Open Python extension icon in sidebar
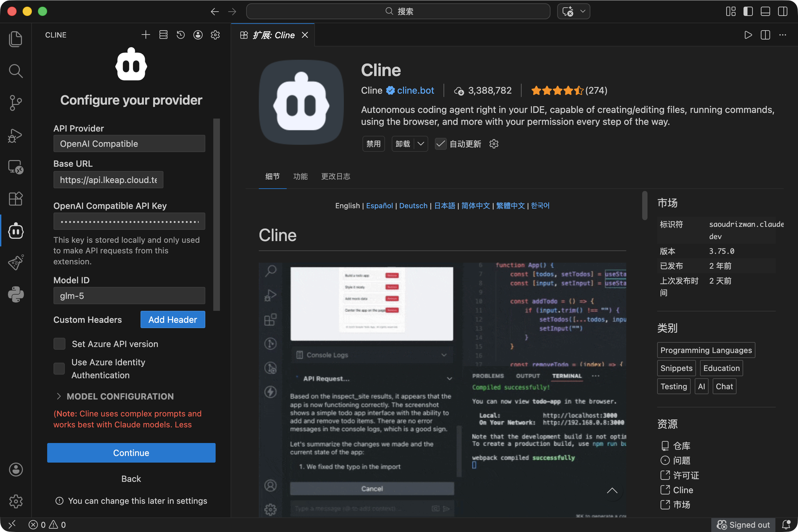Image resolution: width=798 pixels, height=532 pixels. 16,294
